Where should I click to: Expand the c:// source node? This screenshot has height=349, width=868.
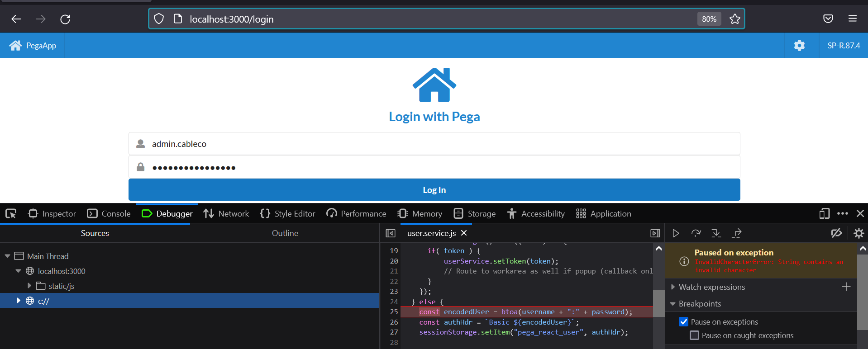(x=18, y=301)
